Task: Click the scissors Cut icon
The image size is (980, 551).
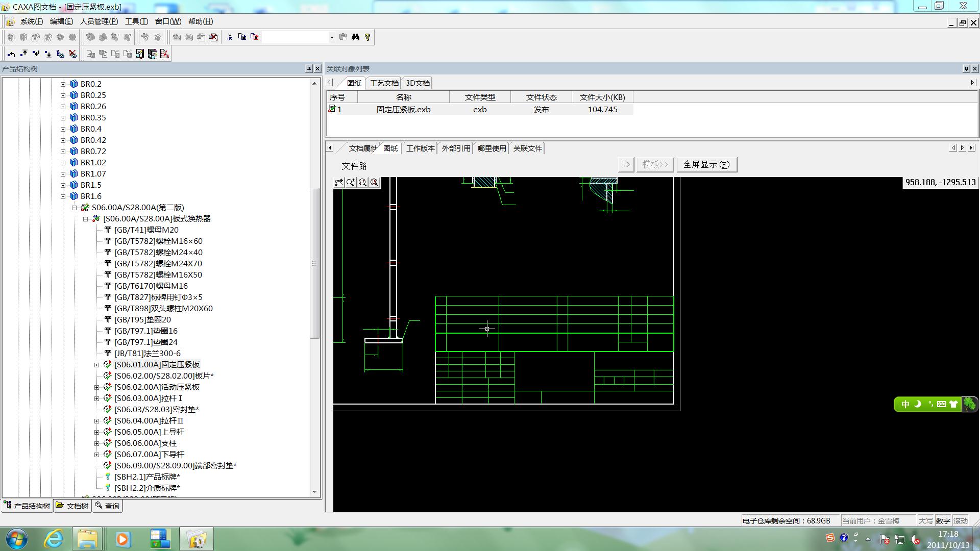Action: pyautogui.click(x=230, y=37)
